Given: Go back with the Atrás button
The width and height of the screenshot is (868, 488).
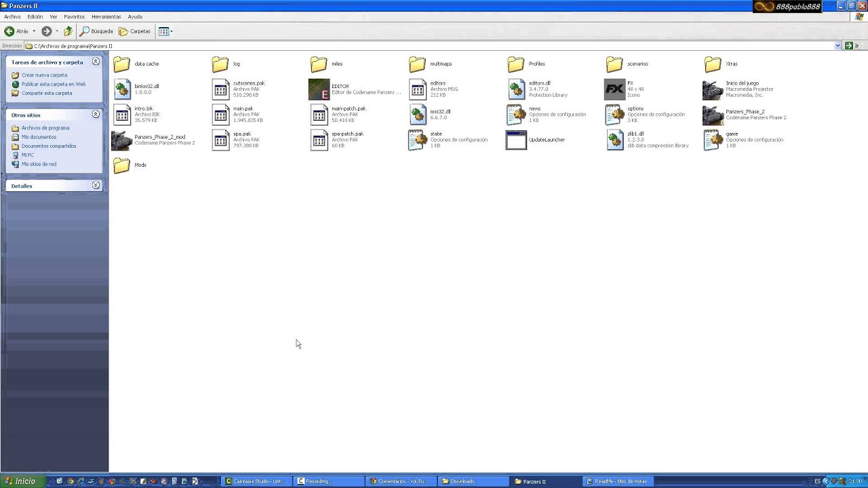Looking at the screenshot, I should click(x=17, y=31).
